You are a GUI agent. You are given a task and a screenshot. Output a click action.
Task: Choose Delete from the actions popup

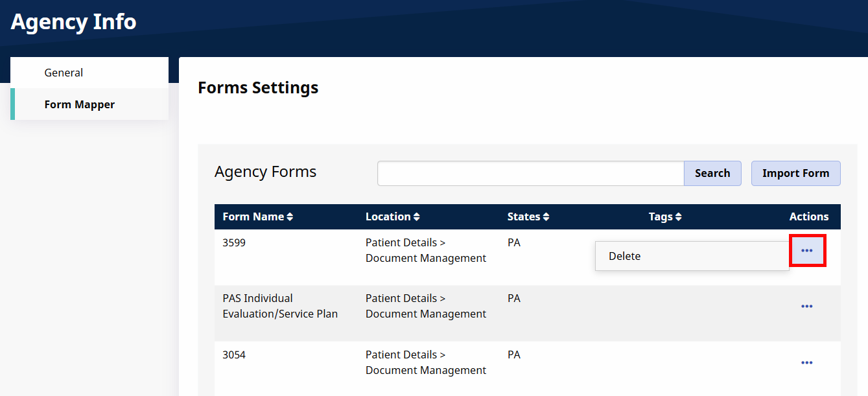tap(625, 256)
